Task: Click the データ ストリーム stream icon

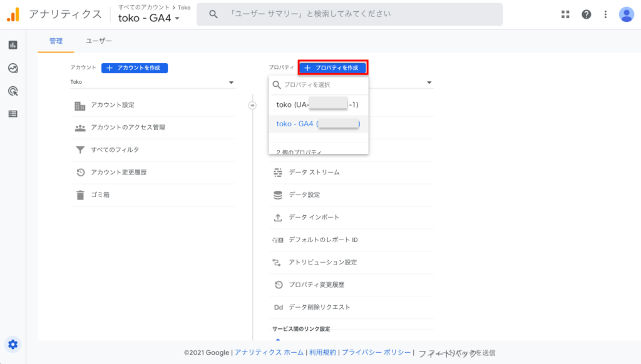Action: click(x=278, y=173)
